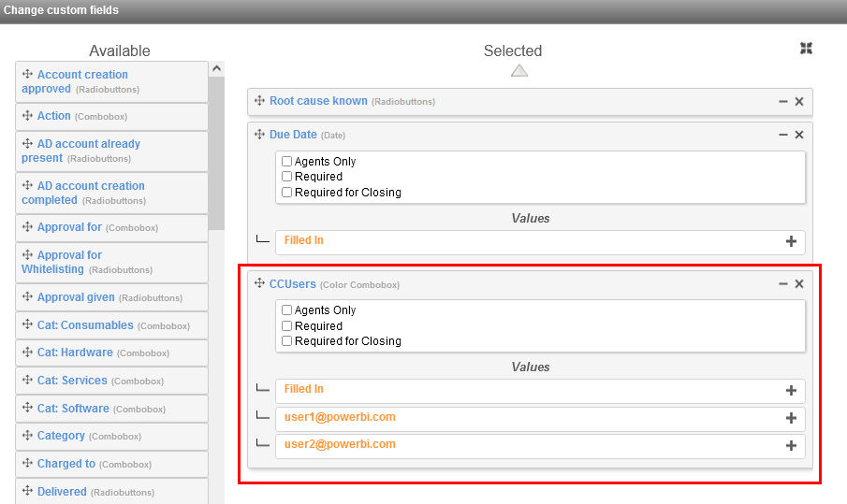This screenshot has height=504, width=847.
Task: Collapse the CCUsers field panel
Action: (x=783, y=284)
